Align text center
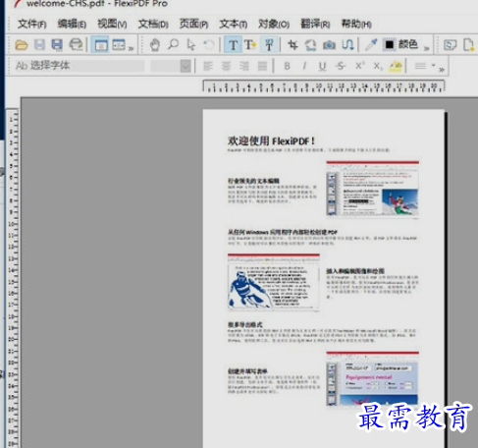 pos(226,66)
